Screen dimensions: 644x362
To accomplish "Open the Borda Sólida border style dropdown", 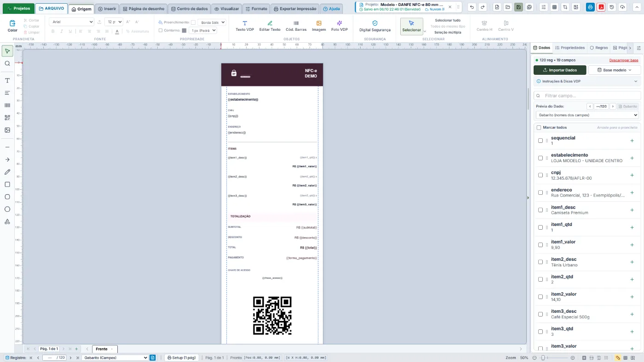I will (x=212, y=22).
